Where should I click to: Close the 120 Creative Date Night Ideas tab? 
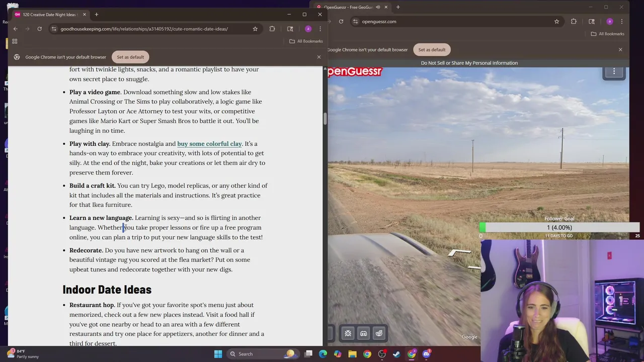point(84,15)
